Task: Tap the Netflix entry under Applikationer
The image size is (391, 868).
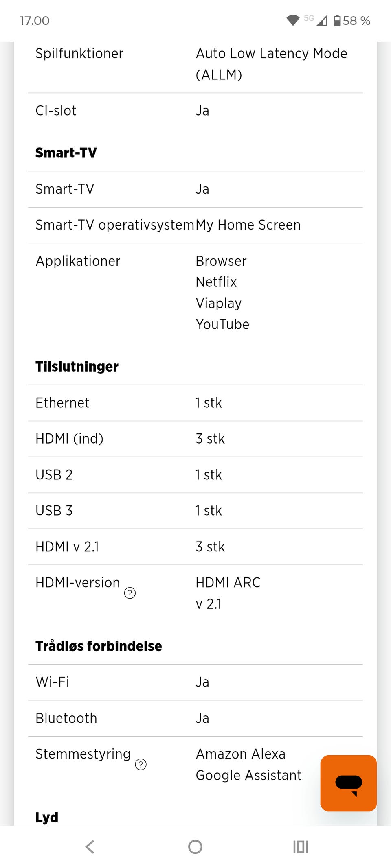Action: [216, 282]
